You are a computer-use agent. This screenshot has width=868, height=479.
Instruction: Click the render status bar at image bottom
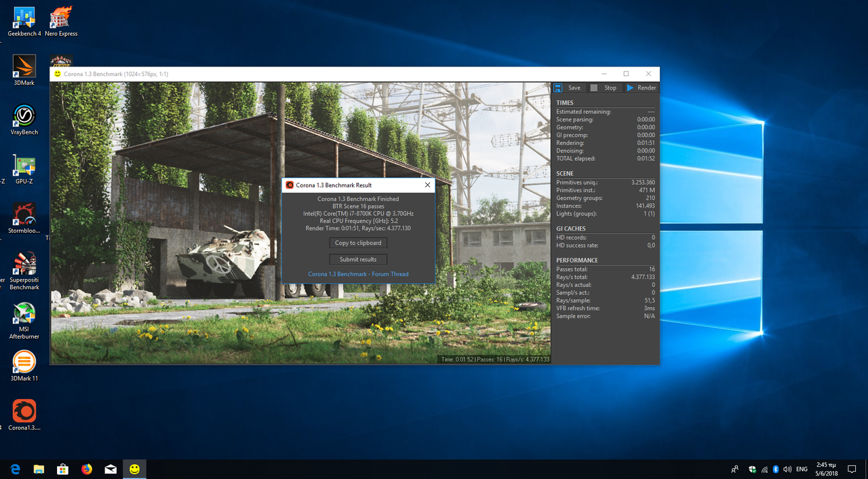[x=495, y=360]
